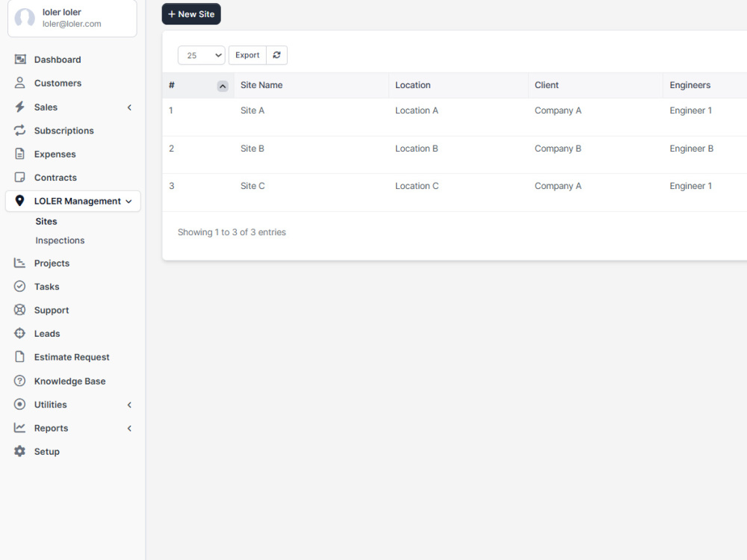This screenshot has width=747, height=560.
Task: Click the Utilities circle-dot icon
Action: point(19,404)
